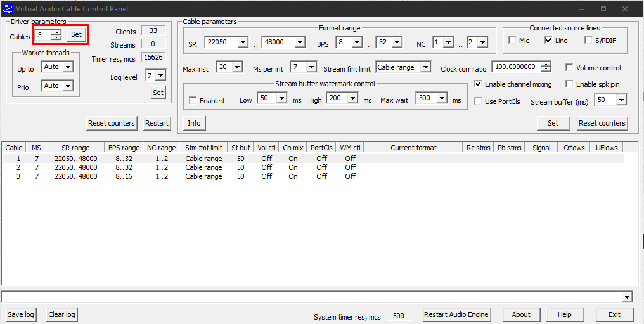This screenshot has width=644, height=324.
Task: Toggle Enable channel mixing checkbox
Action: 478,84
